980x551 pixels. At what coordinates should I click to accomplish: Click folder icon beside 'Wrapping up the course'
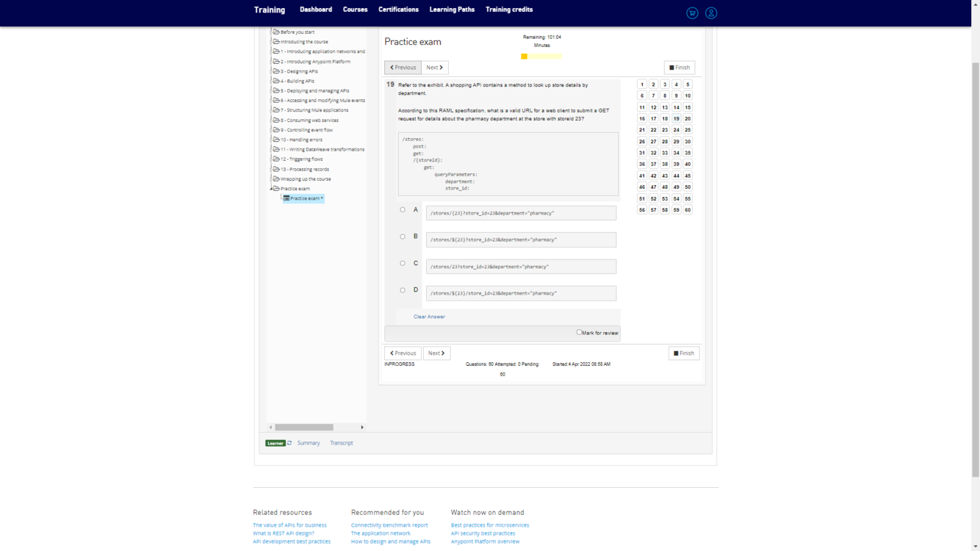pyautogui.click(x=276, y=179)
